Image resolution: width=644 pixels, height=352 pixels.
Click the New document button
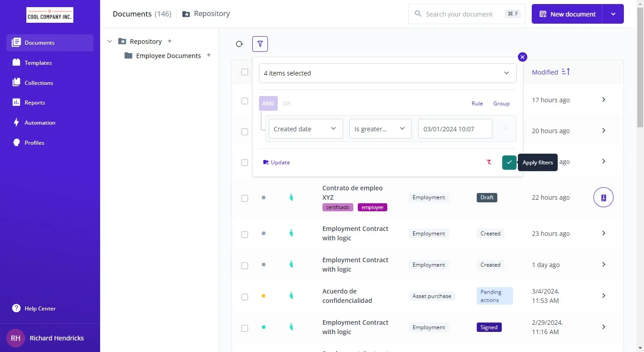click(567, 14)
